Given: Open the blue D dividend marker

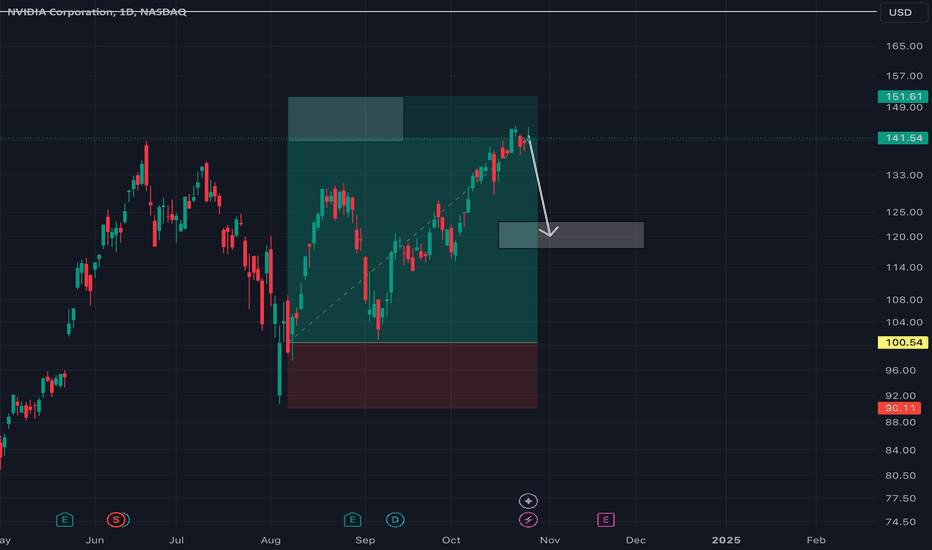Looking at the screenshot, I should tap(395, 520).
